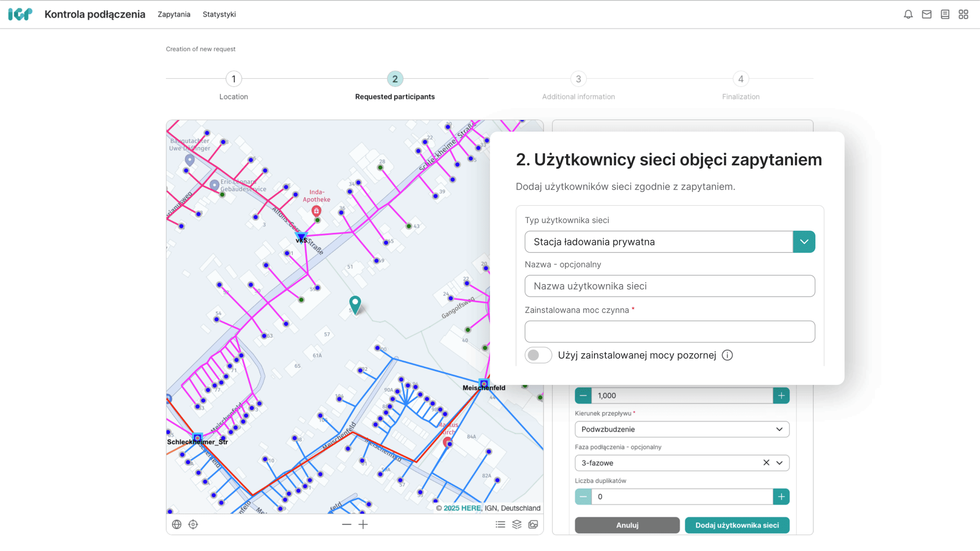Toggle Użyj zainstalowanej mocy pozornej switch
This screenshot has height=551, width=980.
538,355
